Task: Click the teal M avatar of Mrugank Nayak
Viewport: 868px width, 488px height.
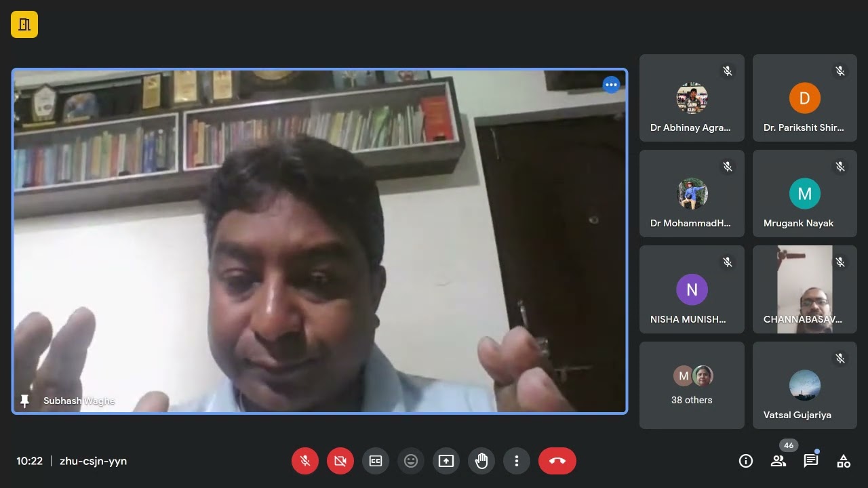Action: coord(805,194)
